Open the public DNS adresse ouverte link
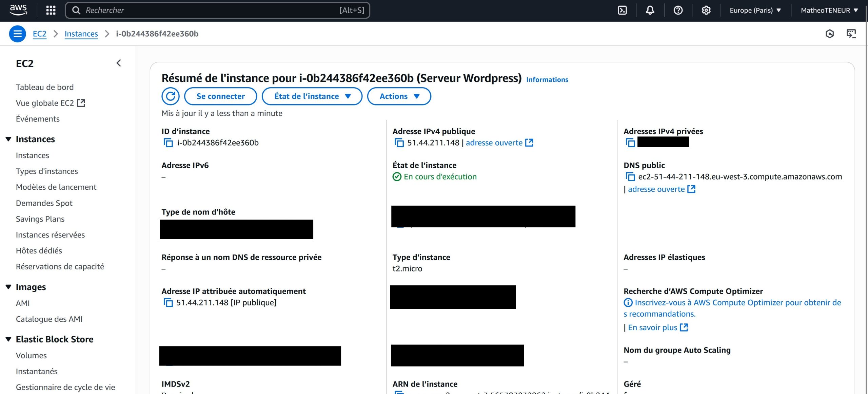The width and height of the screenshot is (868, 394). 656,189
